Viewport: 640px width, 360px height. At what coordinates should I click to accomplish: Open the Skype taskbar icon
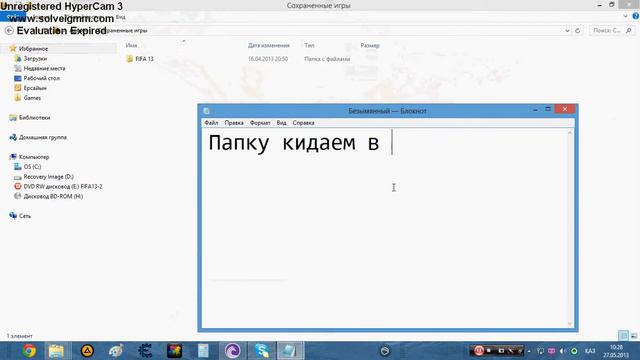[x=262, y=351]
